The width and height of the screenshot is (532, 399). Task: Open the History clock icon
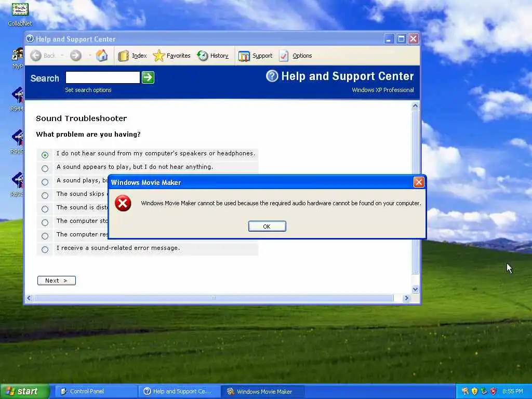click(x=203, y=56)
